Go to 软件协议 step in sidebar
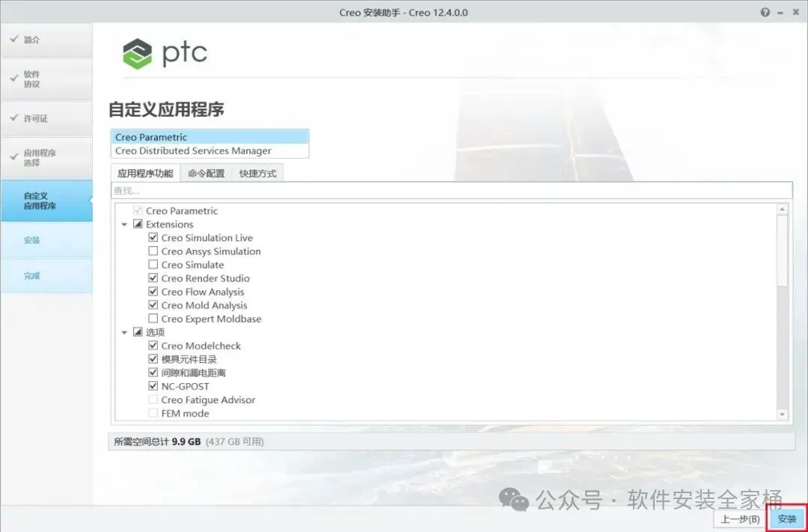 coord(47,79)
